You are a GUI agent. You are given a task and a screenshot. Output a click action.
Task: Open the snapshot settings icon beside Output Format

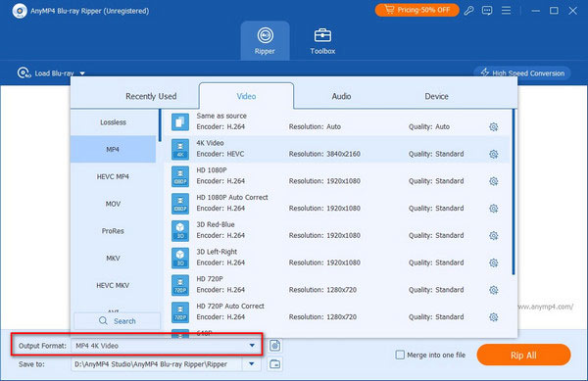point(274,346)
